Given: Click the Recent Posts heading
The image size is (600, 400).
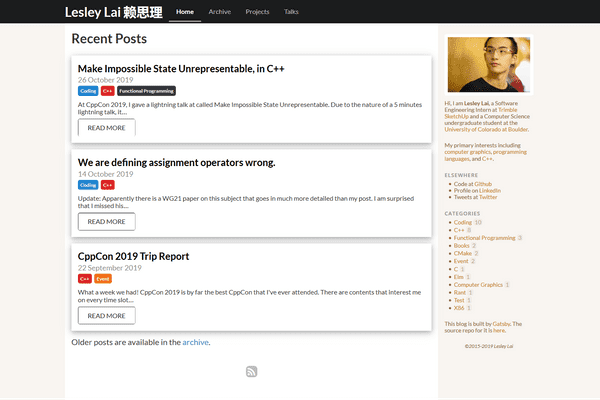Looking at the screenshot, I should [x=109, y=39].
